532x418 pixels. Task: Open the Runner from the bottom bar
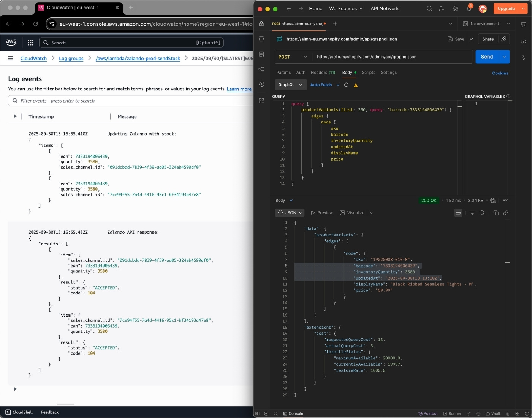452,413
